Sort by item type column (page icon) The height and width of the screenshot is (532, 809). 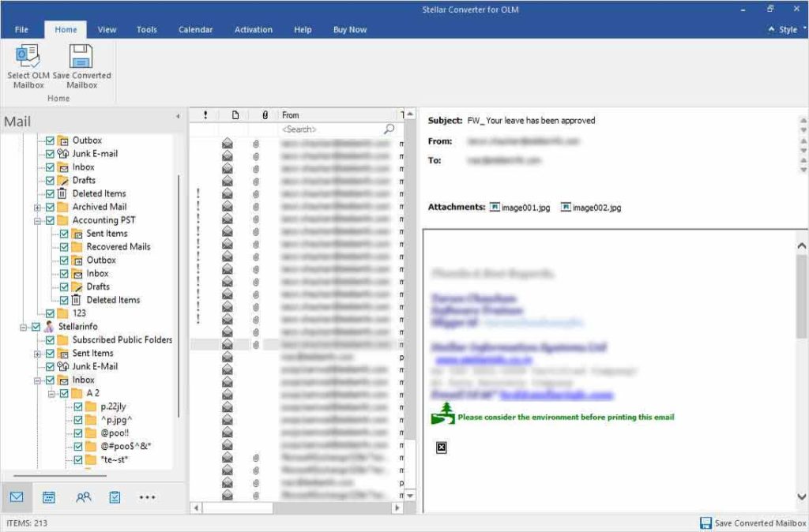[x=235, y=115]
